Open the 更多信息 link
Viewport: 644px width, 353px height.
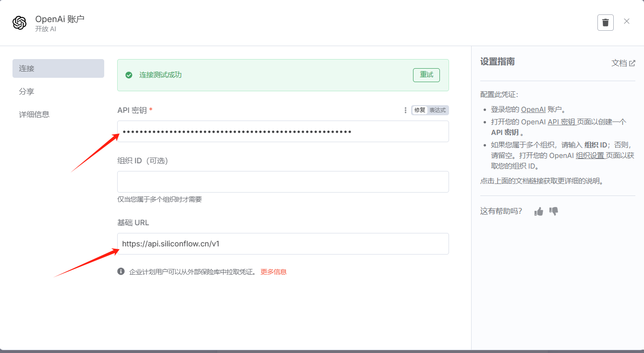point(274,272)
